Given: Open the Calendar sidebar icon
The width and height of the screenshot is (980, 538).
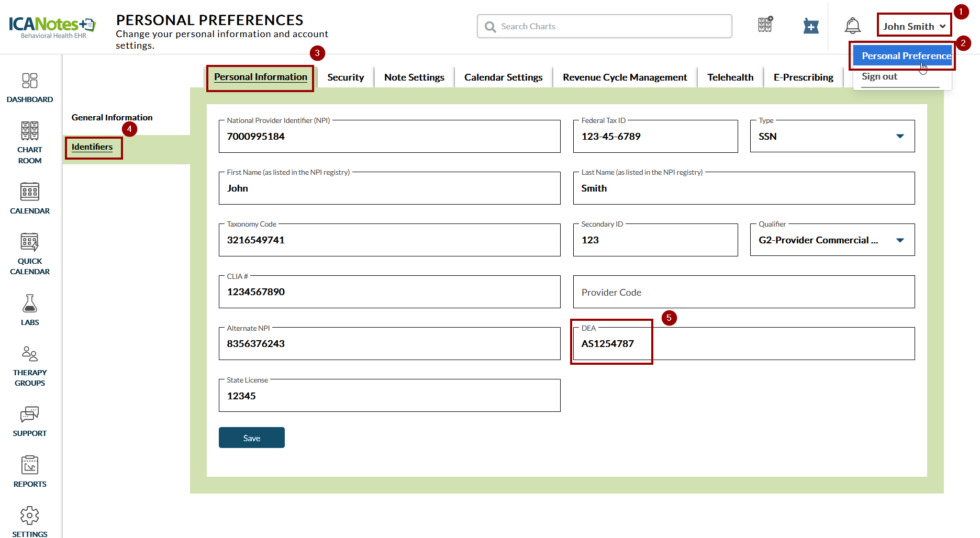Looking at the screenshot, I should (30, 198).
